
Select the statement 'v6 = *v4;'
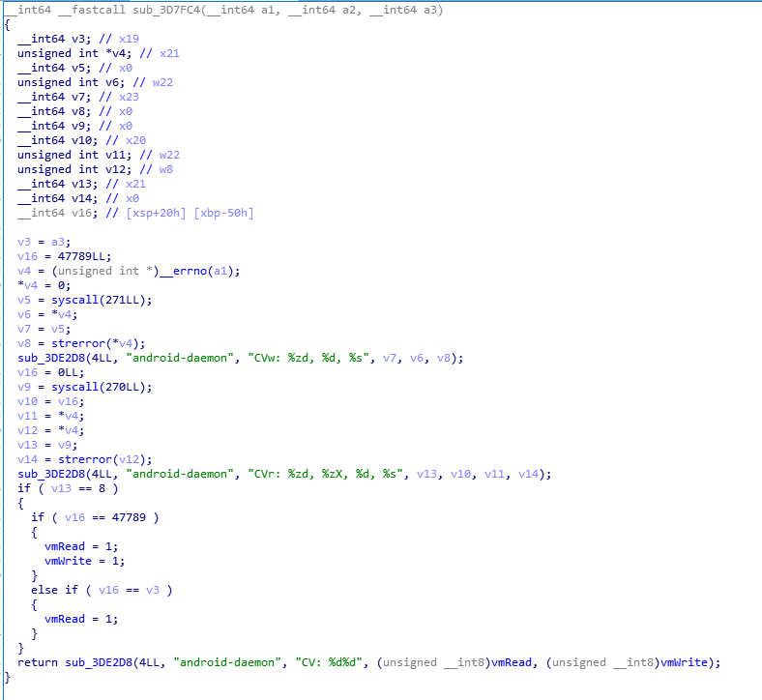[x=47, y=315]
